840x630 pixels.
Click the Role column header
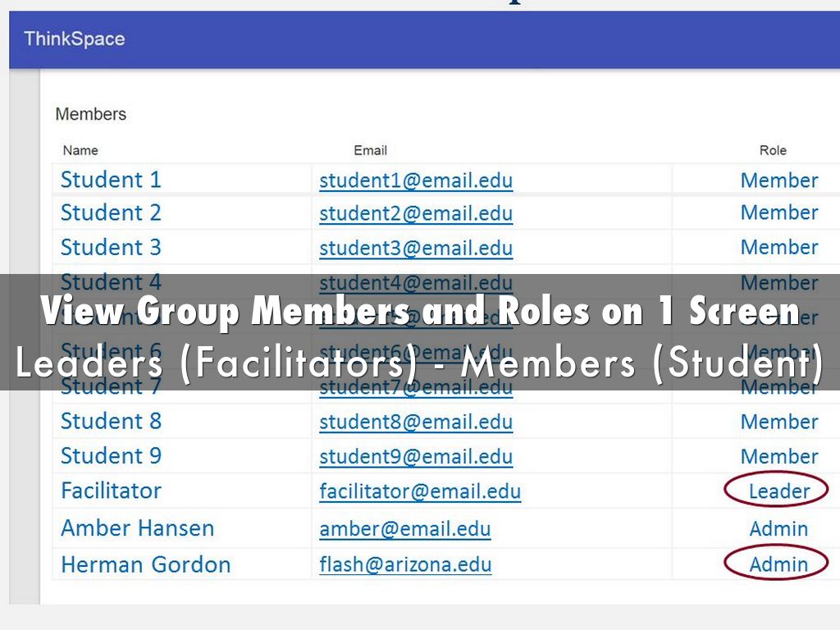pos(773,150)
